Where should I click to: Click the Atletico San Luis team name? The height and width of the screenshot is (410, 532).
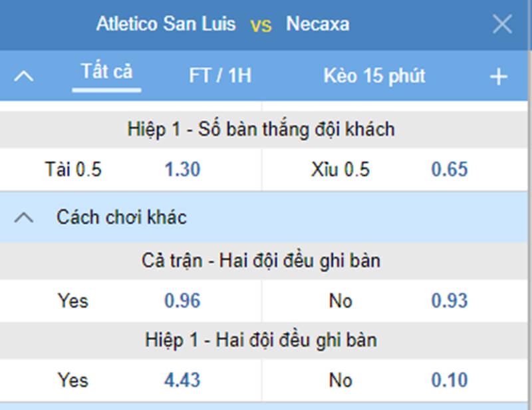tap(166, 25)
